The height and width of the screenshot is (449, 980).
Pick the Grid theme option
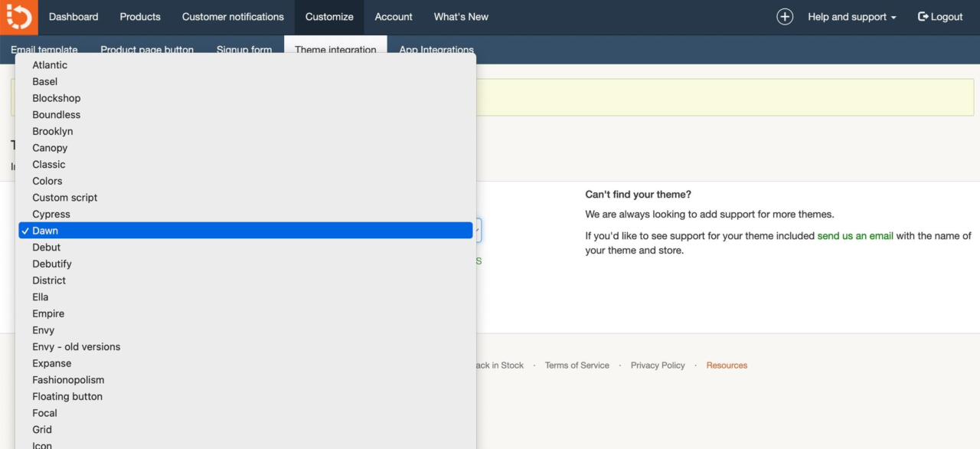[x=246, y=430]
